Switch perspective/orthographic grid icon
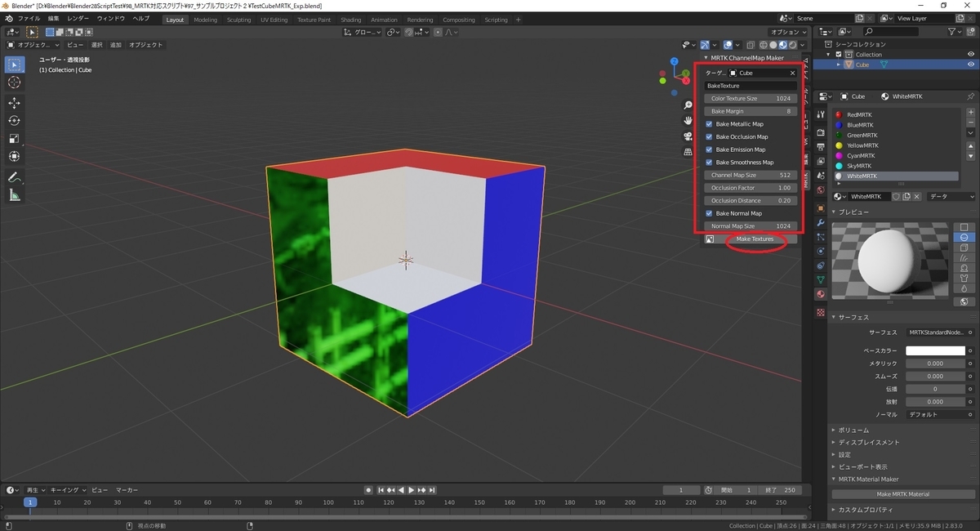The width and height of the screenshot is (980, 531). tap(688, 151)
